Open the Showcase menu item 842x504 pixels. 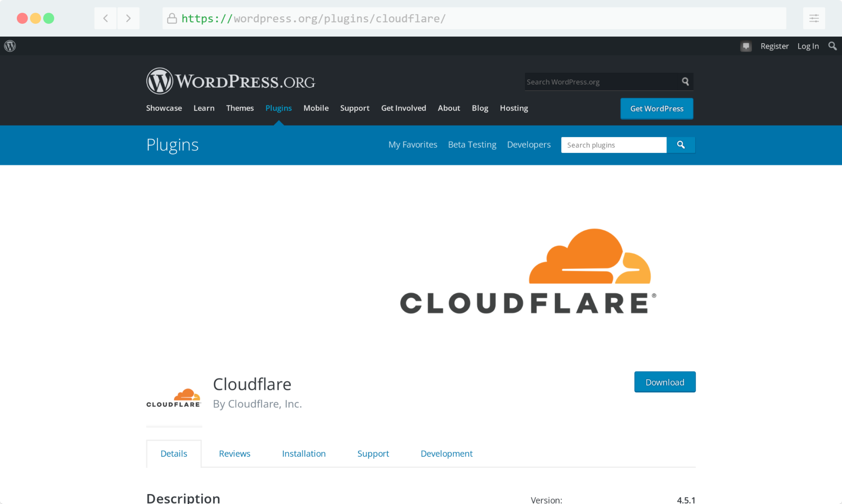[x=164, y=108]
